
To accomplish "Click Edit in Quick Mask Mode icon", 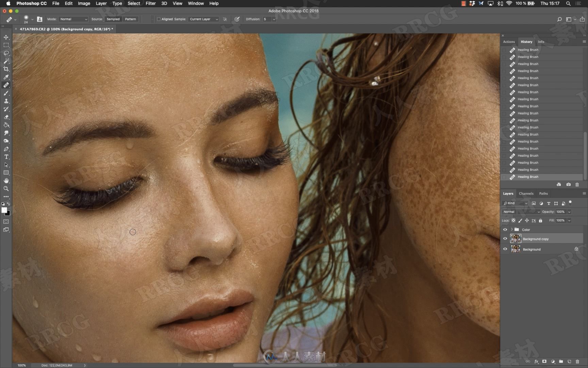I will (6, 221).
